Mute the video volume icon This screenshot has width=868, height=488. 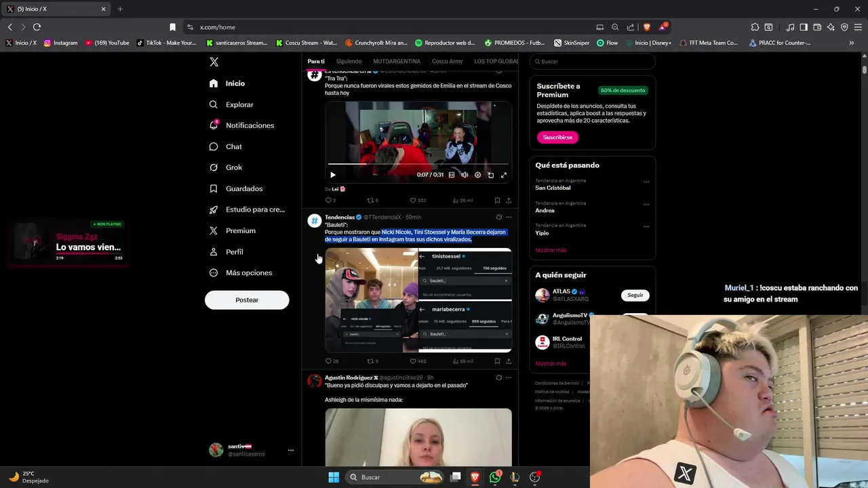pyautogui.click(x=465, y=175)
